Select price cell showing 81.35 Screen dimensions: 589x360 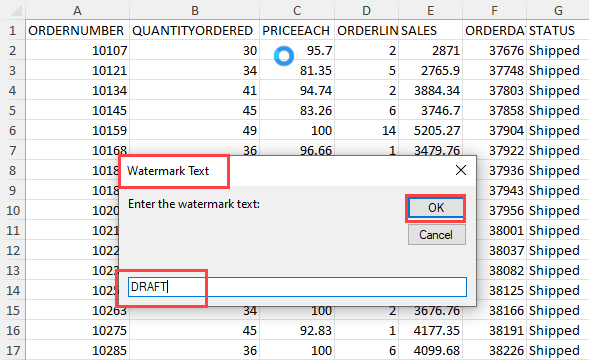(x=297, y=70)
